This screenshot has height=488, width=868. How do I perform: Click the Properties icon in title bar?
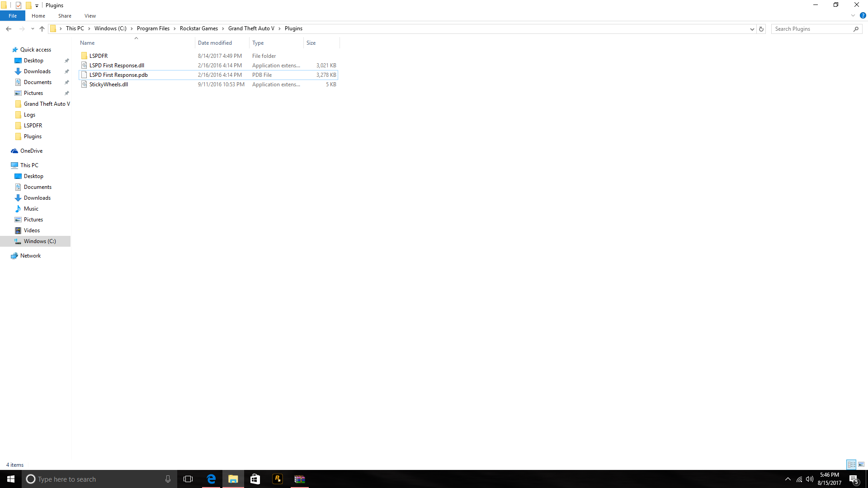point(19,5)
